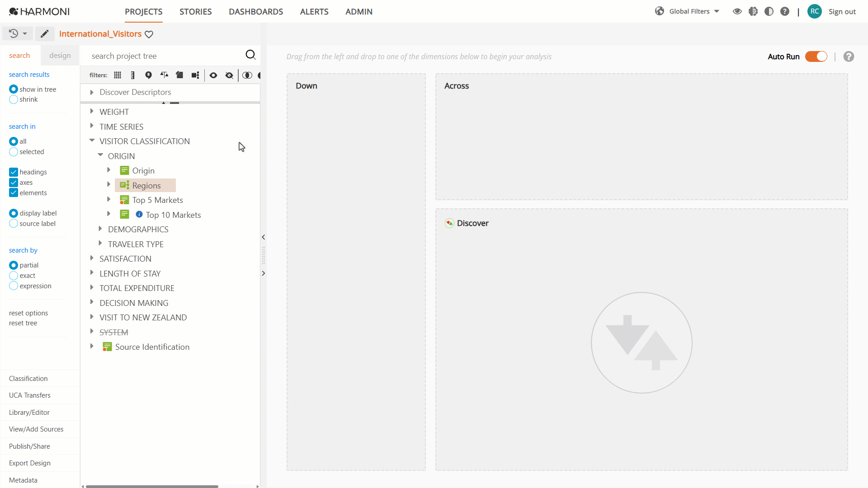Open the STORIES menu

pyautogui.click(x=196, y=12)
